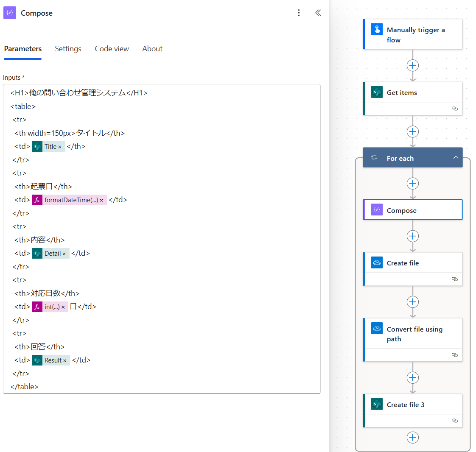Click the fx icon on the int token
476x452 pixels.
click(37, 307)
